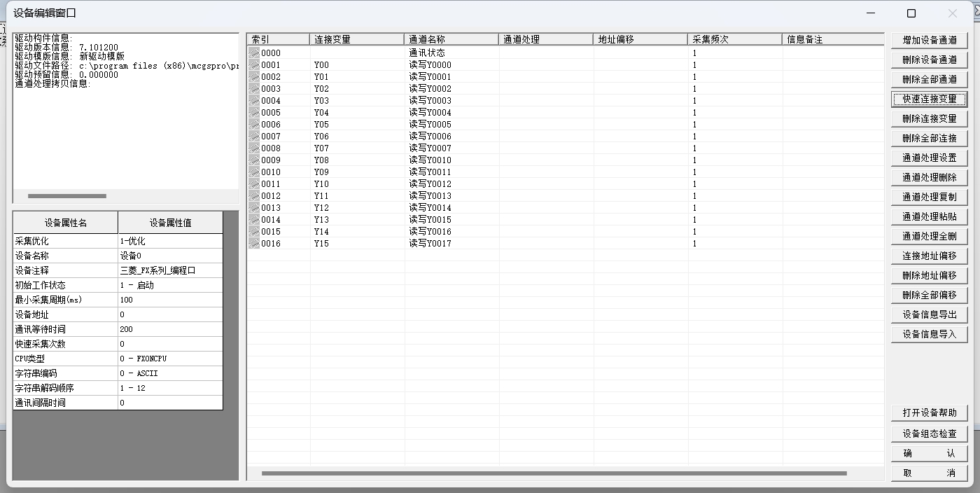Select the row icon of index 0016
Image resolution: width=980 pixels, height=493 pixels.
coord(254,244)
